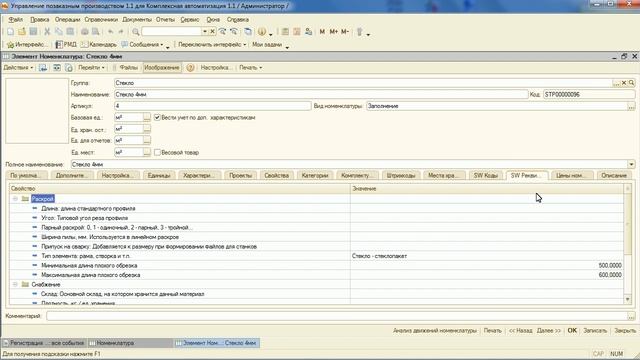Click the Print printer icon
This screenshot has width=640, height=360.
(x=84, y=31)
